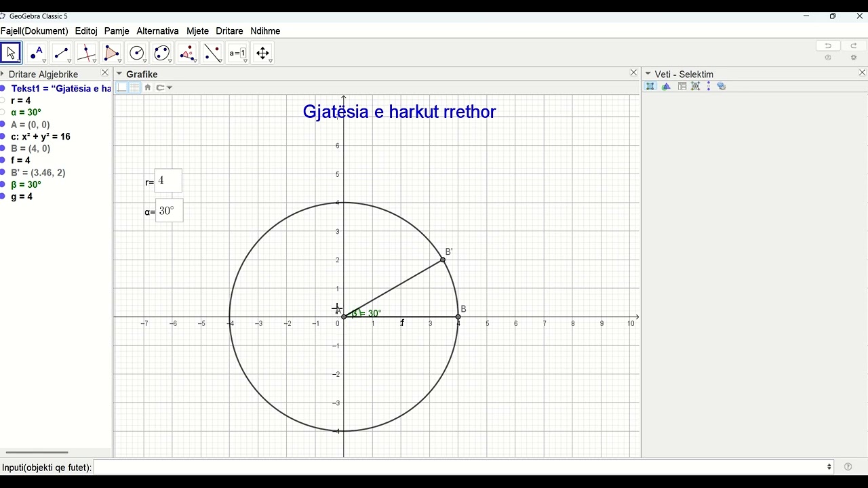Select the Angle measurement tool
The image size is (868, 488).
pos(187,53)
